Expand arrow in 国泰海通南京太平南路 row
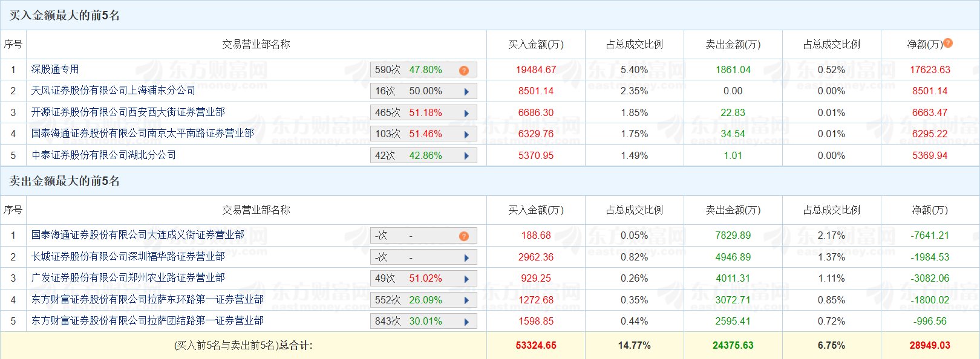Screen dimensions: 980x359 tap(466, 134)
